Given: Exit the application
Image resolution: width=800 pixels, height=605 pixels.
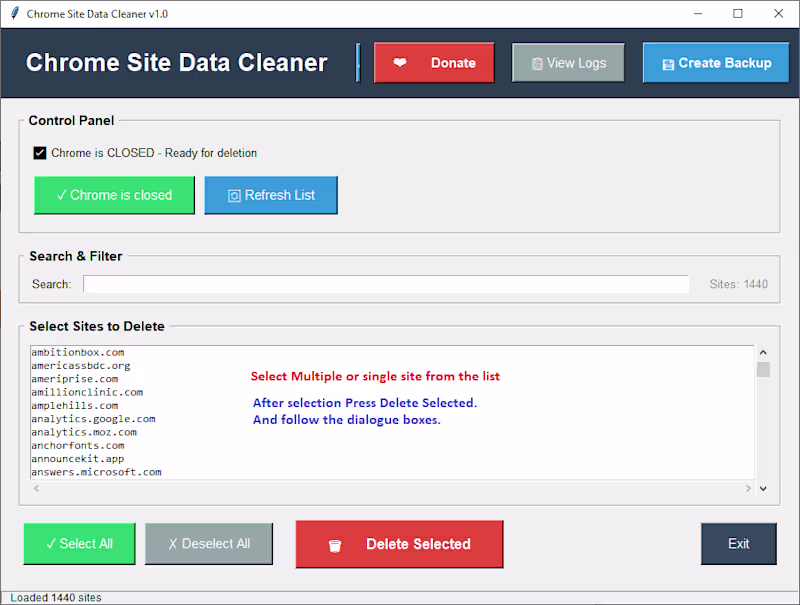Looking at the screenshot, I should (x=739, y=544).
